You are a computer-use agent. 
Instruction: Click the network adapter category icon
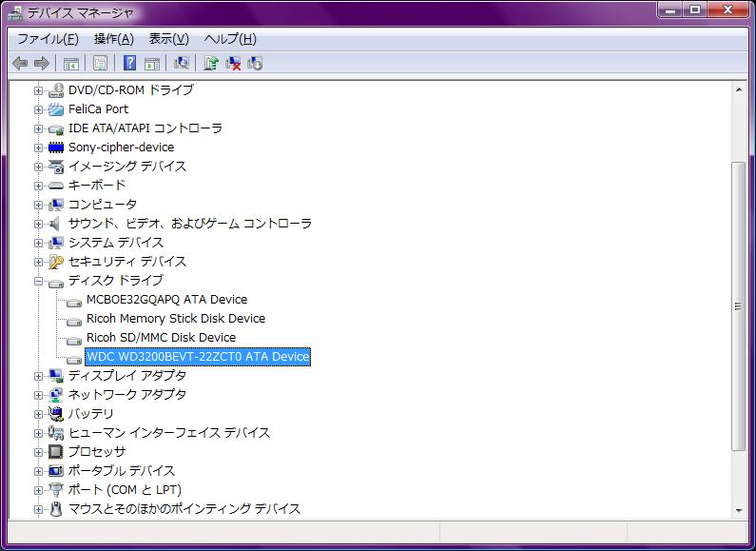click(56, 395)
